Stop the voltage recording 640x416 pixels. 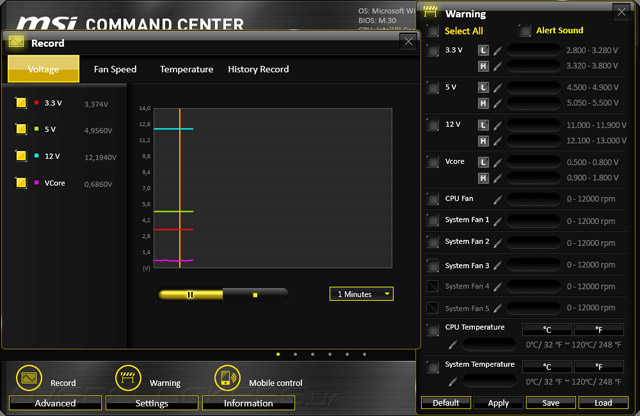255,295
